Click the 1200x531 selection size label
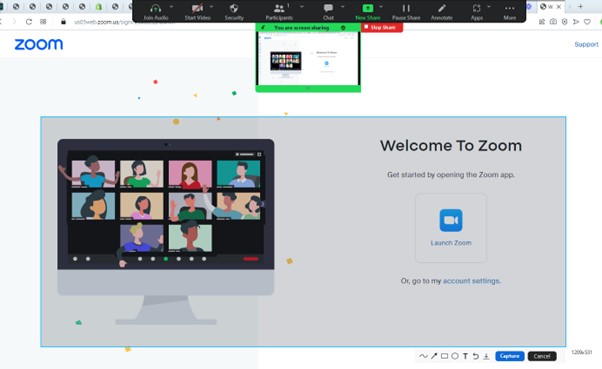This screenshot has height=369, width=602. point(582,352)
